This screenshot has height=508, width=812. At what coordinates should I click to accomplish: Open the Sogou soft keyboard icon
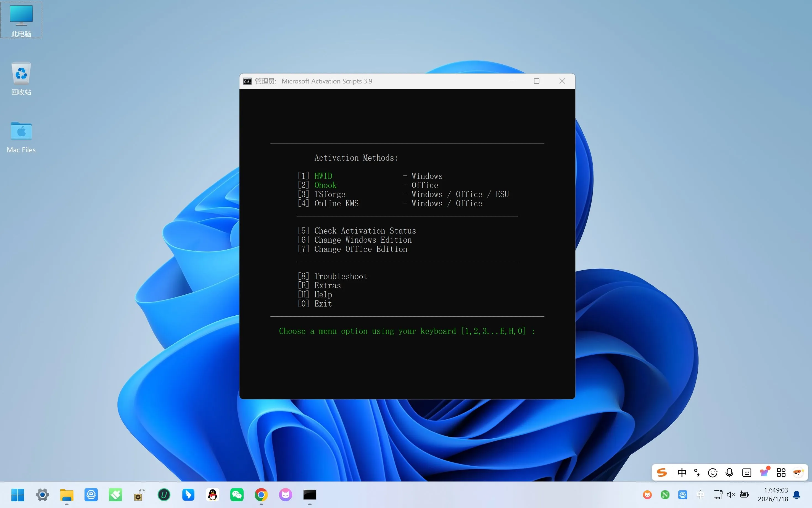(x=747, y=473)
